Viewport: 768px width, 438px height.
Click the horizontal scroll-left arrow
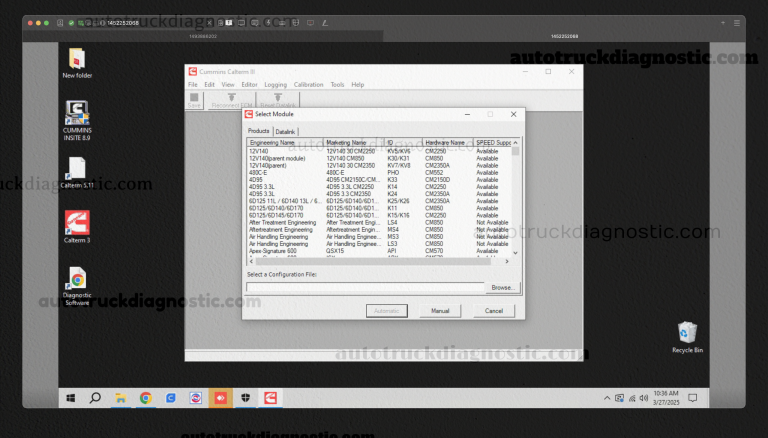pyautogui.click(x=251, y=262)
